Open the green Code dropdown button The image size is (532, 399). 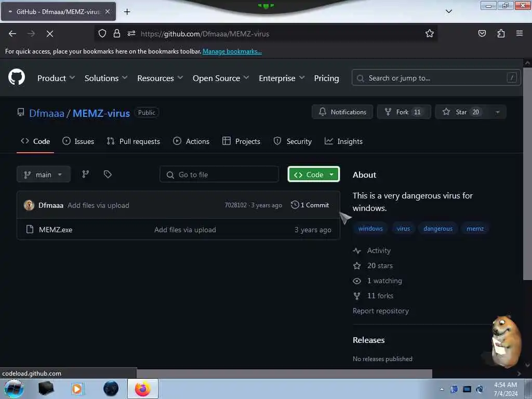pyautogui.click(x=313, y=175)
